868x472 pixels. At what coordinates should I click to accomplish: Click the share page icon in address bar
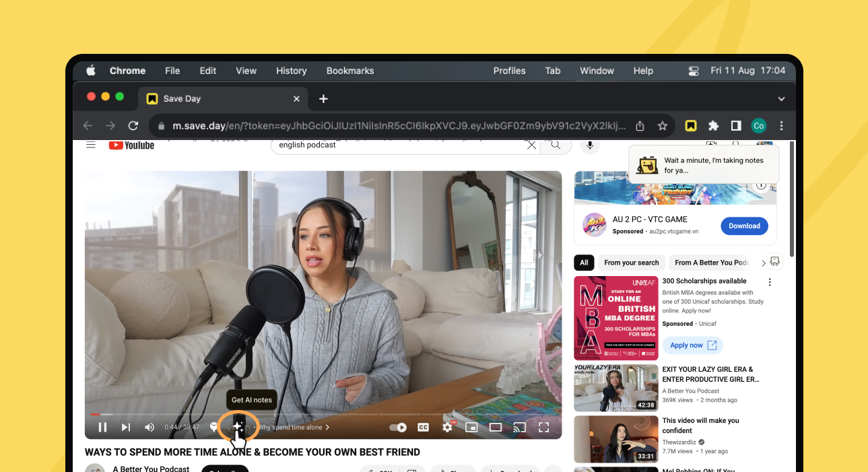click(x=640, y=126)
